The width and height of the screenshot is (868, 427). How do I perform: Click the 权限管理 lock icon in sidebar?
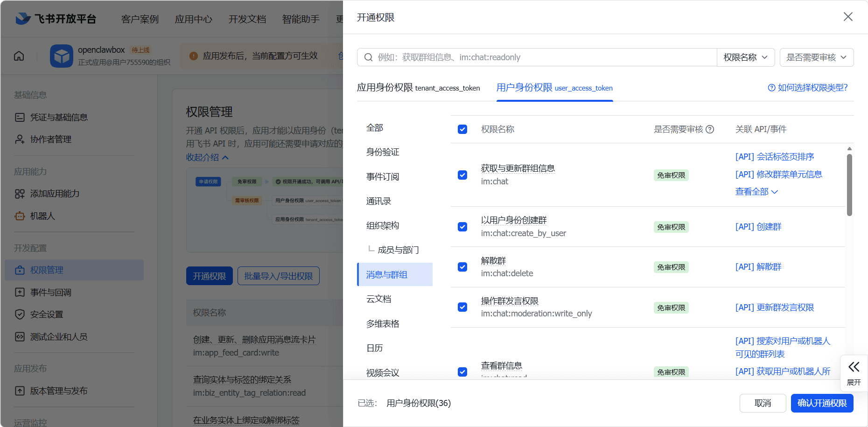point(20,270)
